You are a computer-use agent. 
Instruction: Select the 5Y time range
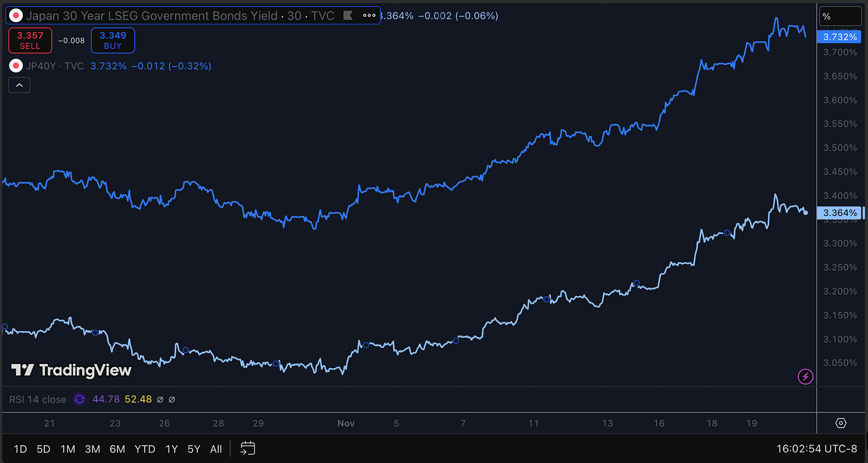pyautogui.click(x=194, y=449)
